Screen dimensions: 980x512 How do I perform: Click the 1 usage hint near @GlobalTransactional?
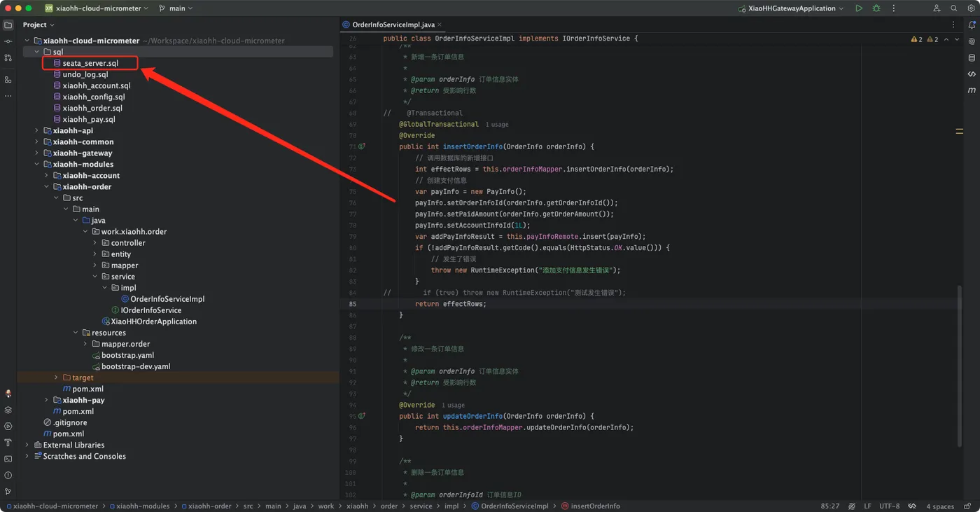[497, 125]
